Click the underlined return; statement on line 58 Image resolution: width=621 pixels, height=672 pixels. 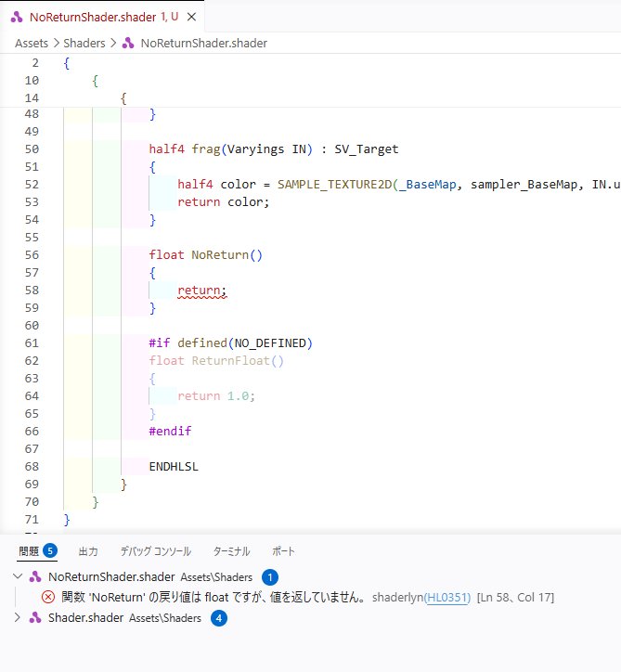pyautogui.click(x=201, y=291)
